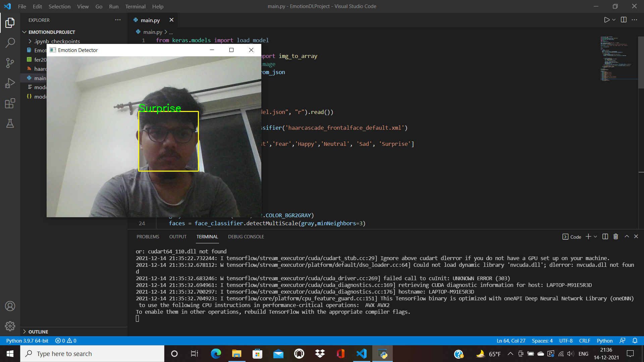This screenshot has height=362, width=644.
Task: Collapse the EMOTIONDLPROJECT folder
Action: click(24, 32)
